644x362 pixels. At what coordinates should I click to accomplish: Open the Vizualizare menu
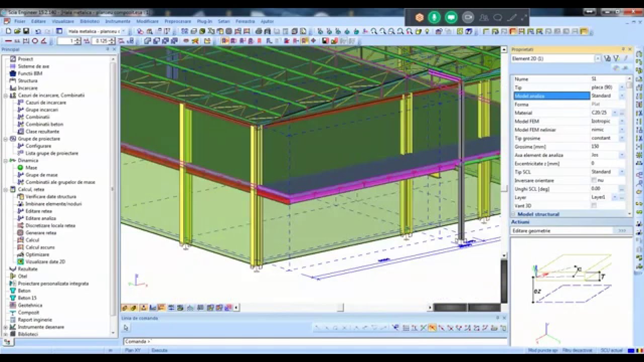pyautogui.click(x=63, y=22)
